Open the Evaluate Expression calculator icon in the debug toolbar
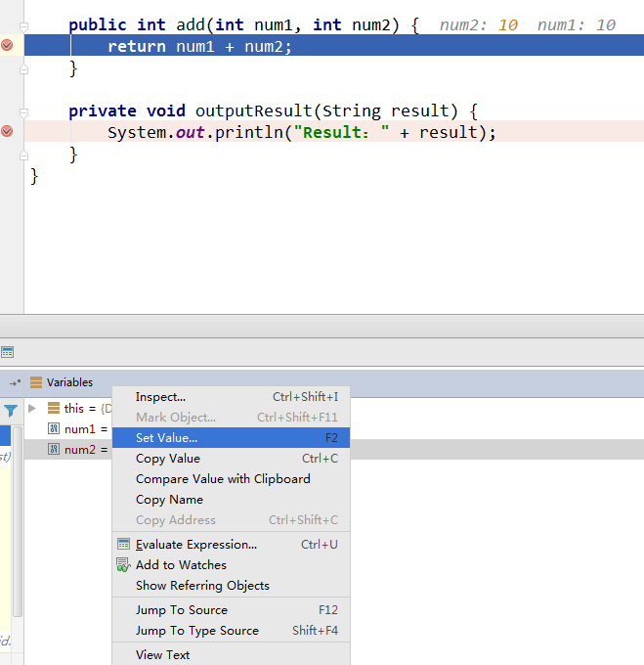644x665 pixels. [x=7, y=352]
